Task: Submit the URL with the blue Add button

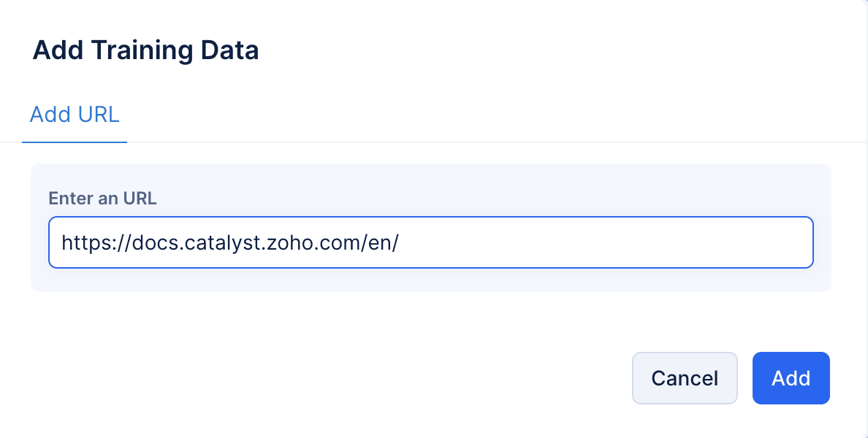Action: 791,378
